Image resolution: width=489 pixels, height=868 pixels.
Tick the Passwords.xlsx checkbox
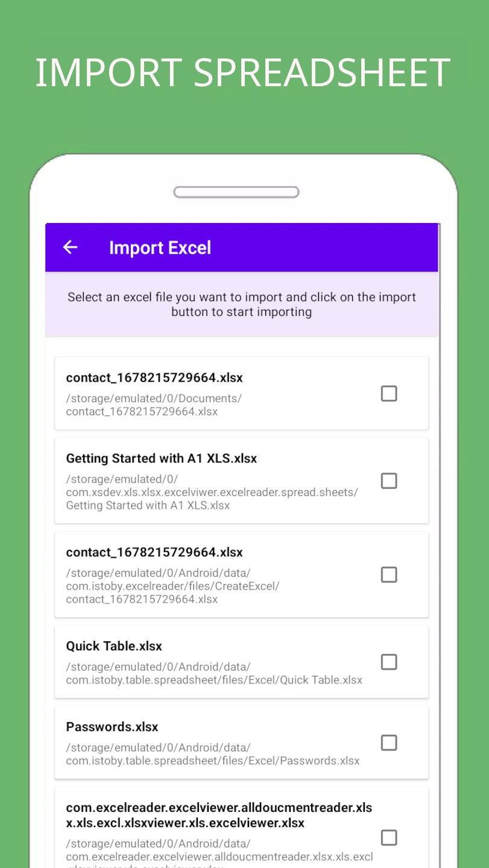pos(389,743)
